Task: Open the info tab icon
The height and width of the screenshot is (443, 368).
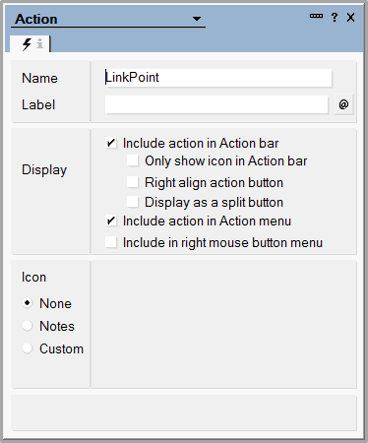Action: [40, 44]
